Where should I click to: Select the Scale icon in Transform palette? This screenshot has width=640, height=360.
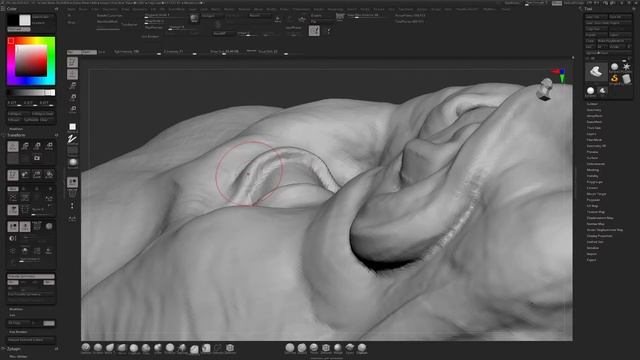[x=37, y=146]
